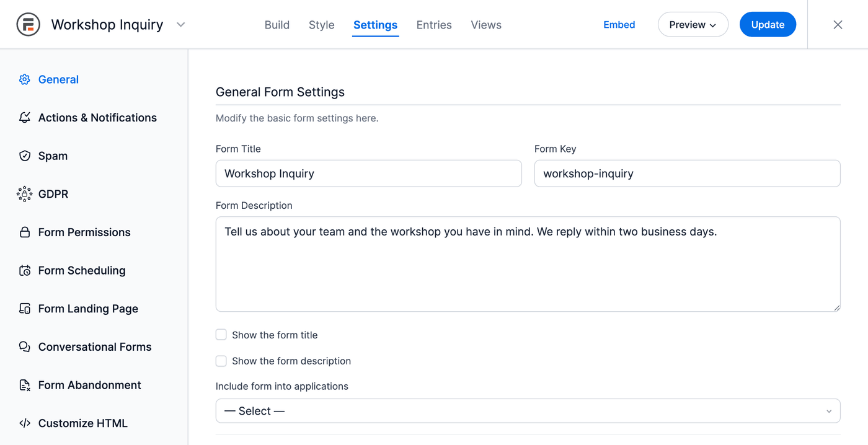868x445 pixels.
Task: Switch to the Build tab
Action: 277,25
